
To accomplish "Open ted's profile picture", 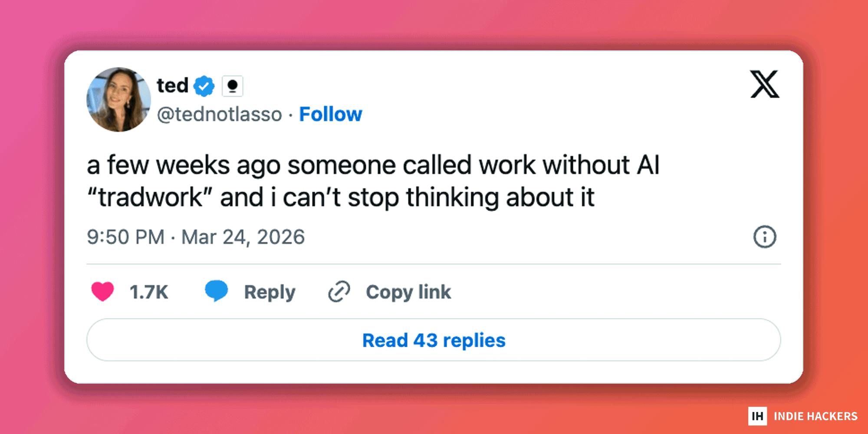I will 118,99.
